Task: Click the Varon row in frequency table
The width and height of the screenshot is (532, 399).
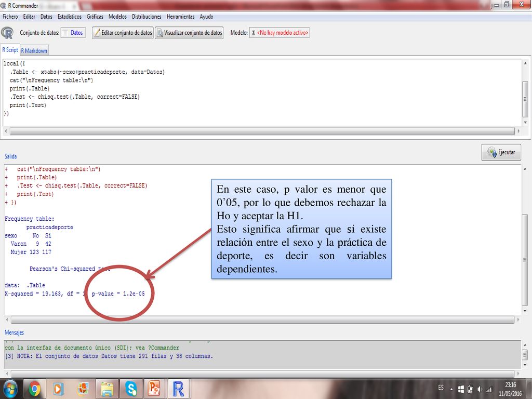Action: coord(31,244)
